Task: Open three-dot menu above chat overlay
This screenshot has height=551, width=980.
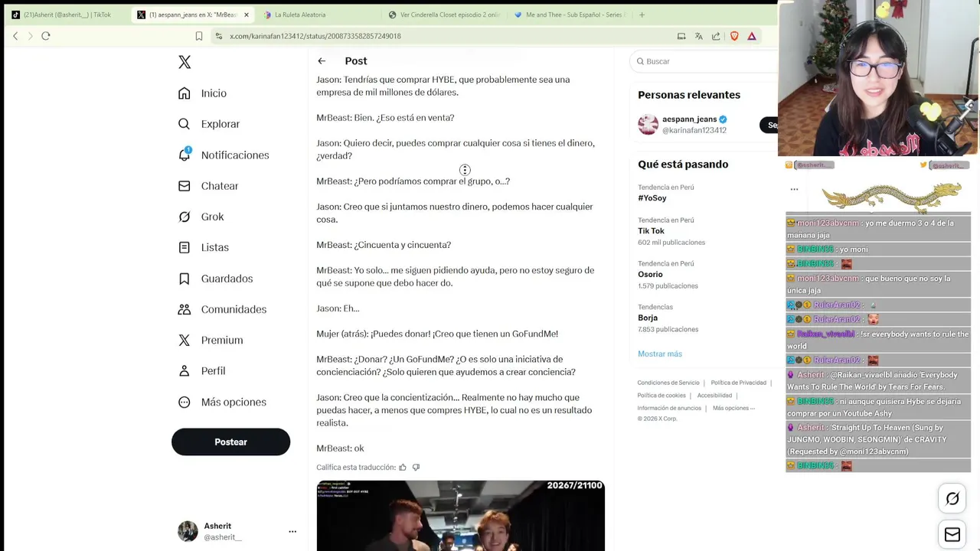Action: 794,189
